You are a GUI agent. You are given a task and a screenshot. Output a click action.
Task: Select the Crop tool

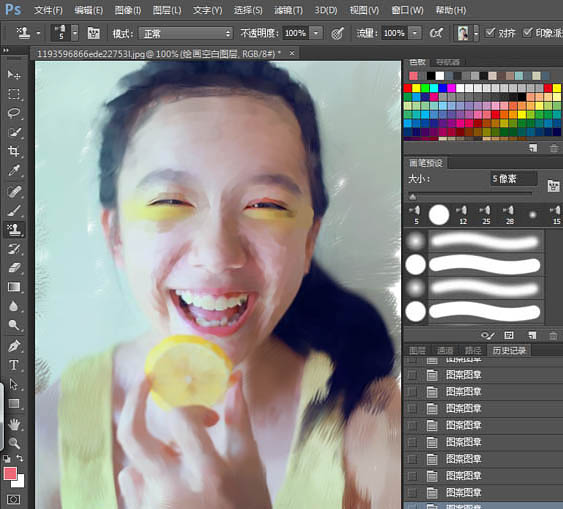point(14,151)
